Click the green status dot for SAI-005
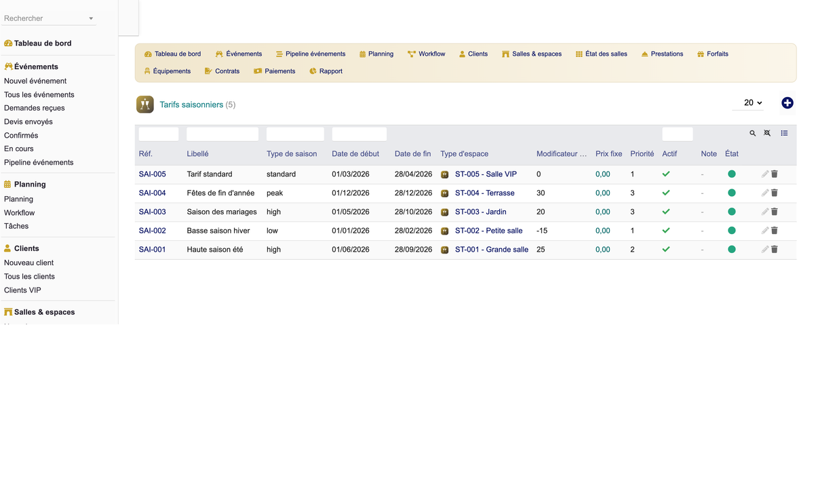This screenshot has width=814, height=504. click(x=731, y=174)
